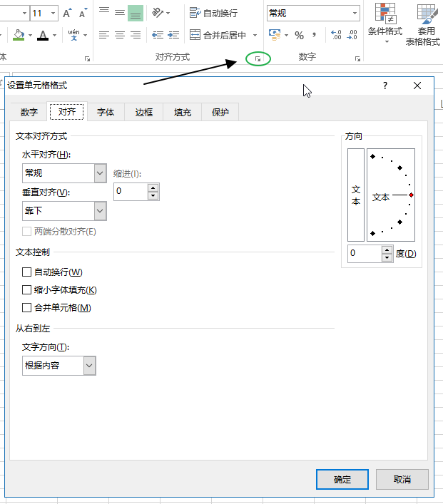Click the degrees (度) input field

click(365, 254)
